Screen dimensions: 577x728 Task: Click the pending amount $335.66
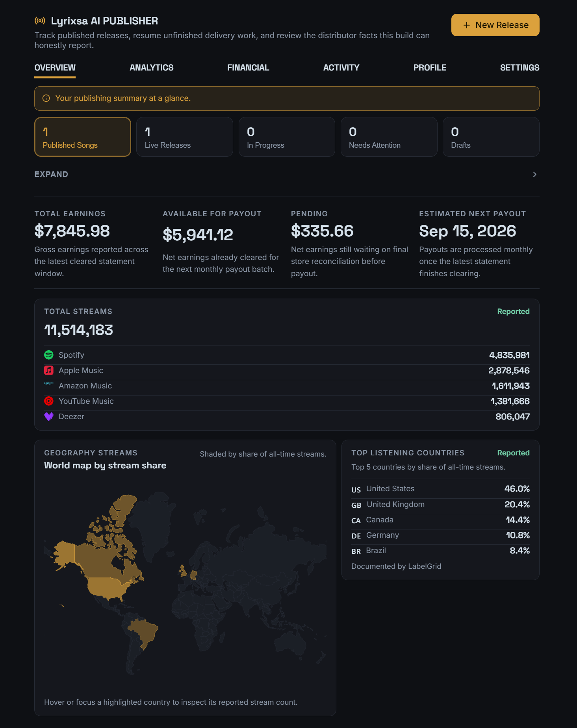322,231
